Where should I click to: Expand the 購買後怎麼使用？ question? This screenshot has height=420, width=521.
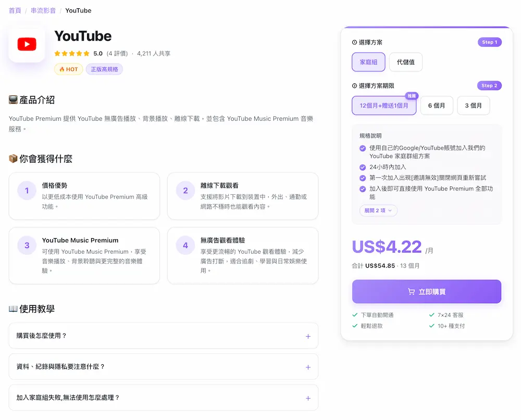164,336
